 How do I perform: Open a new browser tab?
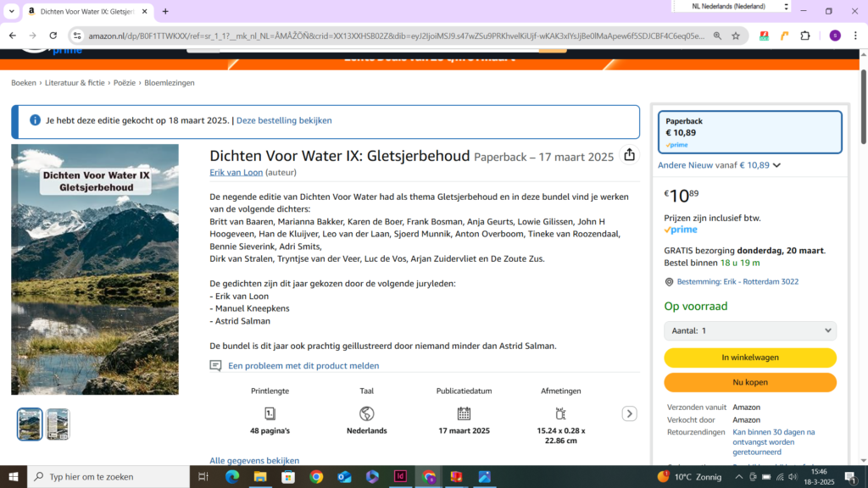tap(165, 12)
